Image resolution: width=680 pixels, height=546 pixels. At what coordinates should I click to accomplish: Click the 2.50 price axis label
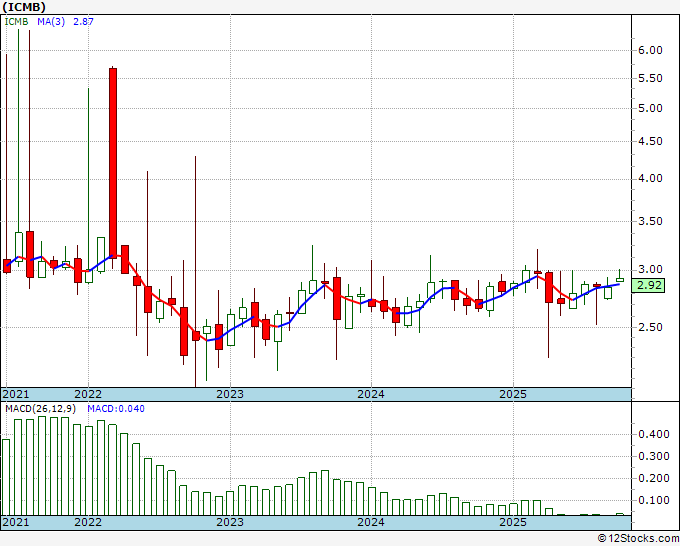point(651,327)
